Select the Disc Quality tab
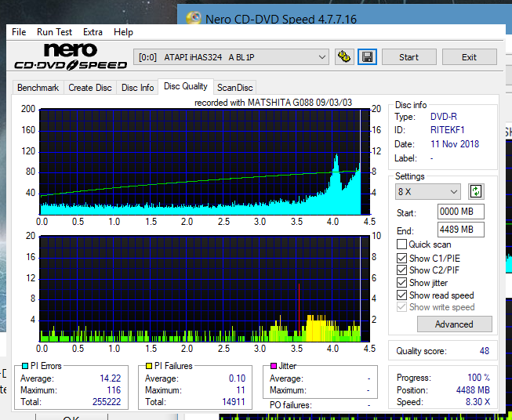Image resolution: width=512 pixels, height=420 pixels. (x=186, y=86)
